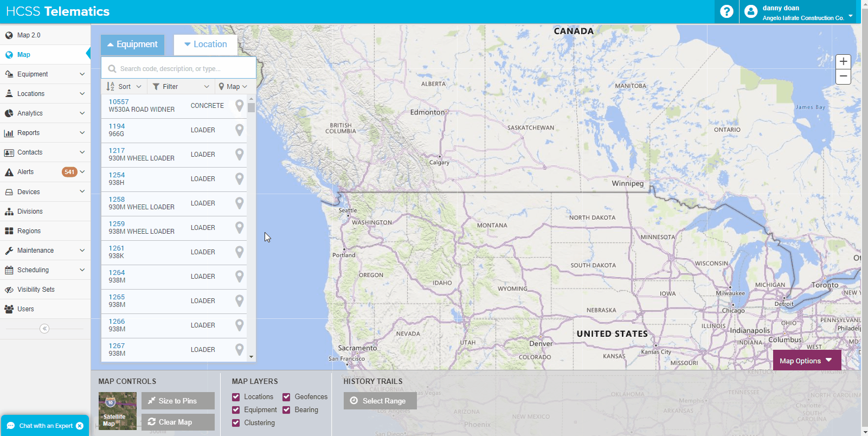Toggle the Bearing layer checkbox
Viewport: 868px width, 436px height.
coord(286,410)
